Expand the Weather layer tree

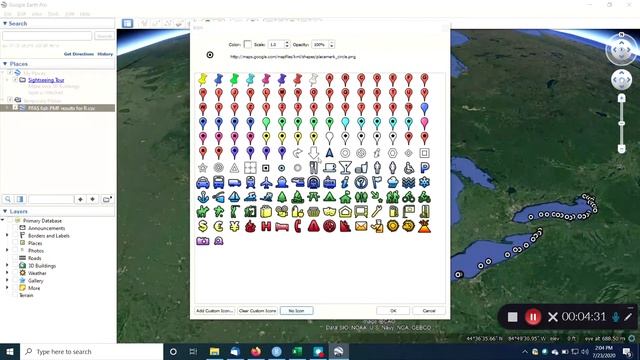pyautogui.click(x=7, y=273)
